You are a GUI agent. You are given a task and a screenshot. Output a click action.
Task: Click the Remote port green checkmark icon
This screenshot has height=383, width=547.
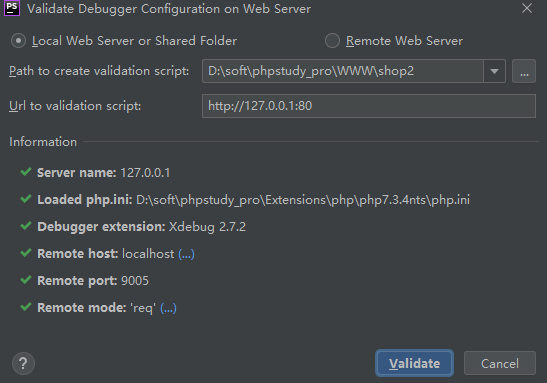pos(26,280)
